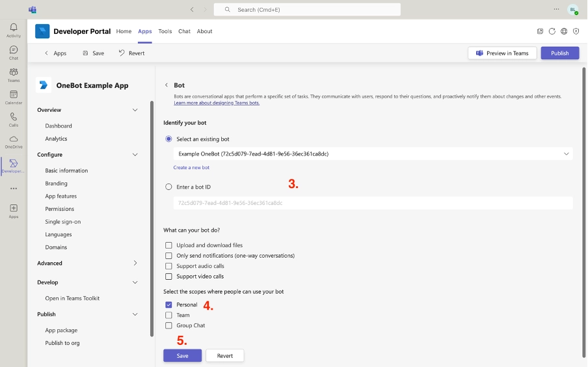
Task: Click the globe icon in header
Action: point(564,31)
